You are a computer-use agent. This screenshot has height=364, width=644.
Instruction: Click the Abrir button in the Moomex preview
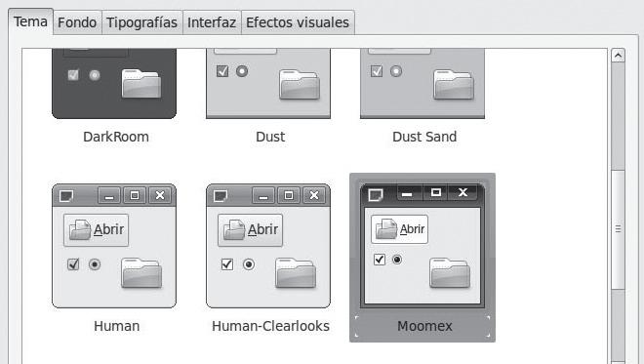(399, 229)
